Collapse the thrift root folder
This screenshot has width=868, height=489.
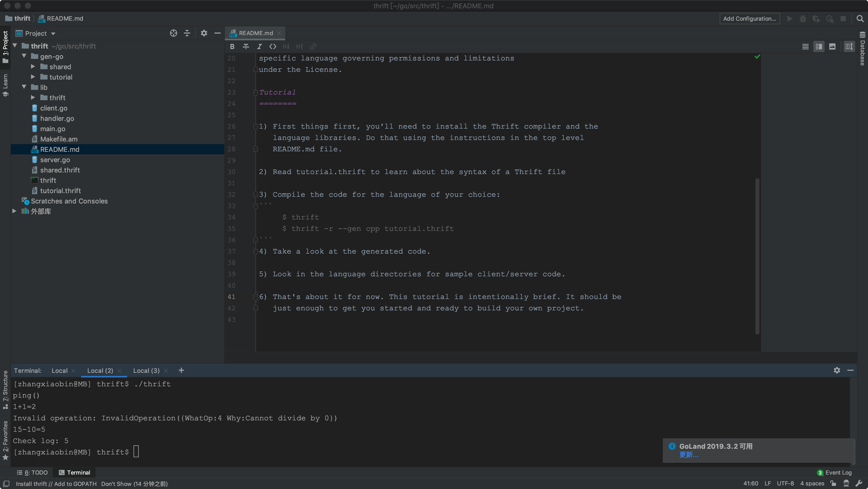15,45
